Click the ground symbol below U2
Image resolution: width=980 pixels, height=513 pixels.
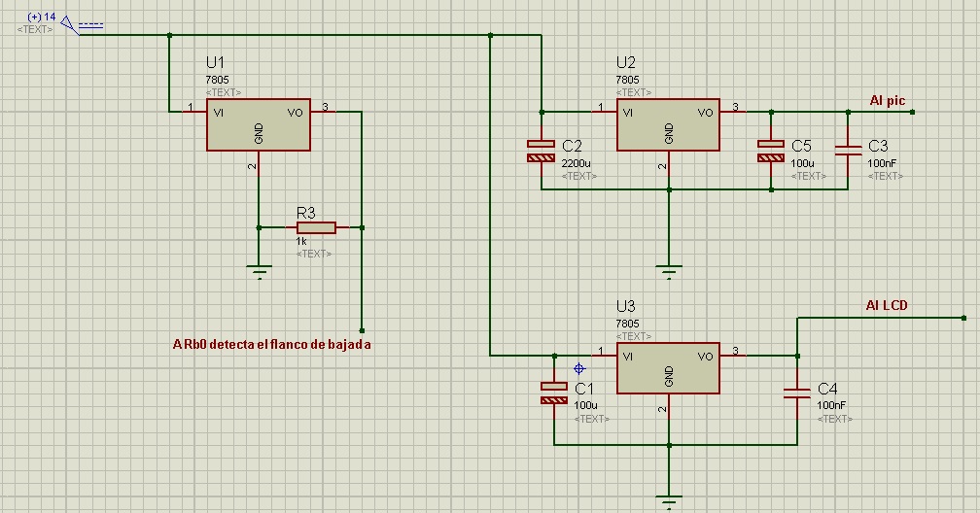(669, 271)
